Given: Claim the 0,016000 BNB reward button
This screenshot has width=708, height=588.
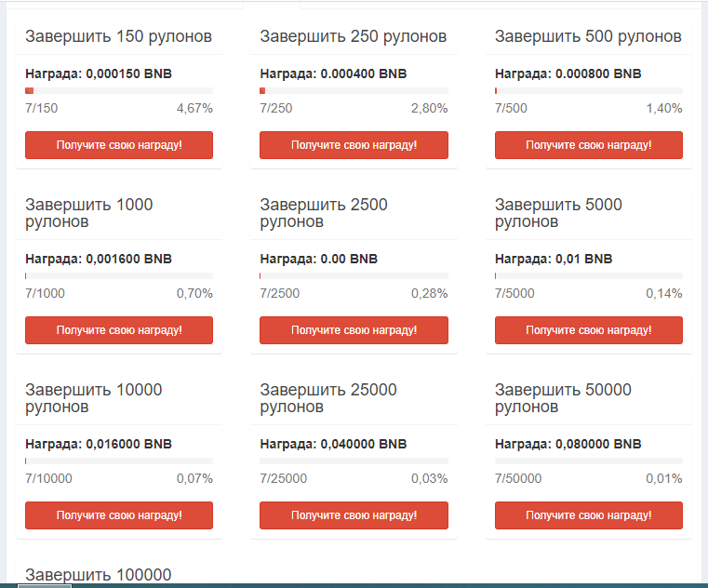Looking at the screenshot, I should pos(119,515).
